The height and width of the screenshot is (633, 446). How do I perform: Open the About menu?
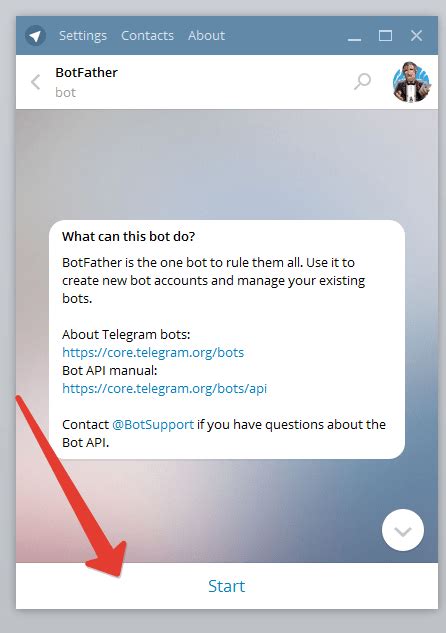206,36
